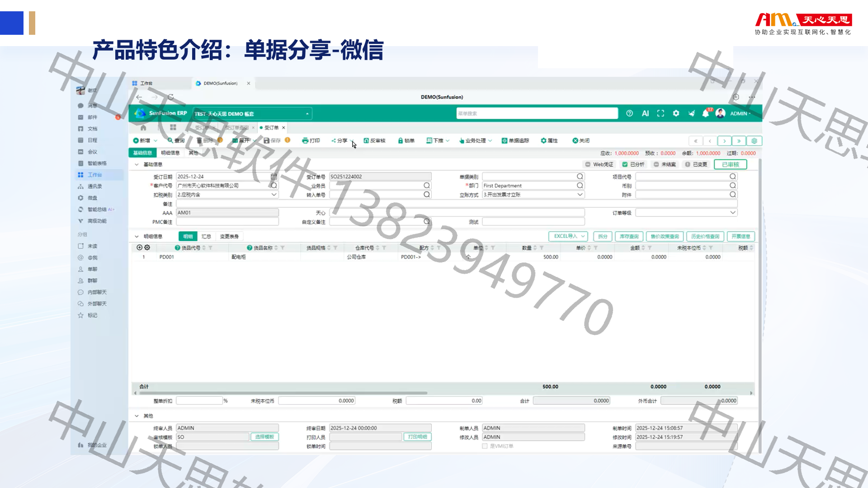Click the ERP home tab icon
Image resolution: width=868 pixels, height=488 pixels.
(x=143, y=127)
